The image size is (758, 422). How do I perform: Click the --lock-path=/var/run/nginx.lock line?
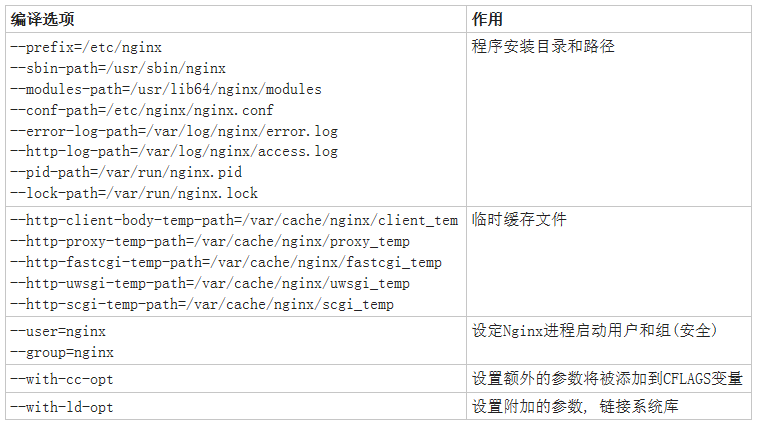[x=134, y=193]
